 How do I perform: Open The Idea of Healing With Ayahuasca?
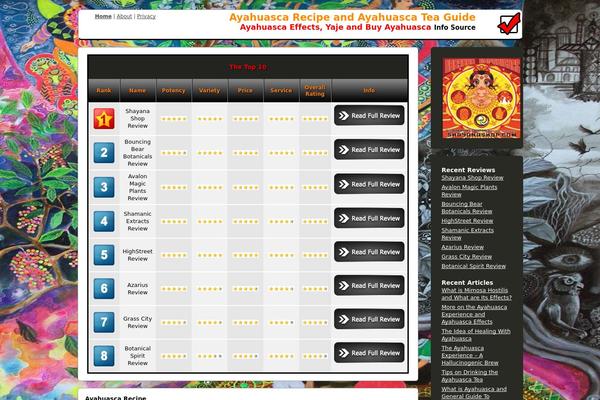pyautogui.click(x=476, y=335)
